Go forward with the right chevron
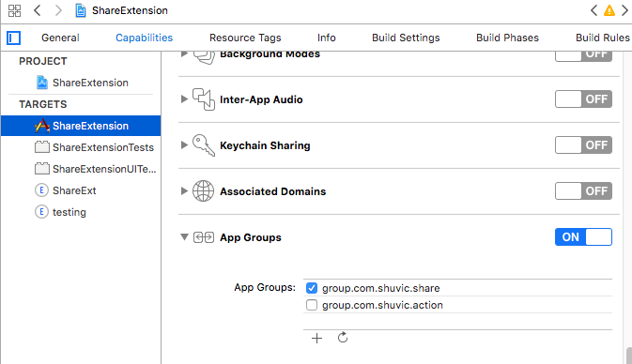 pos(58,10)
